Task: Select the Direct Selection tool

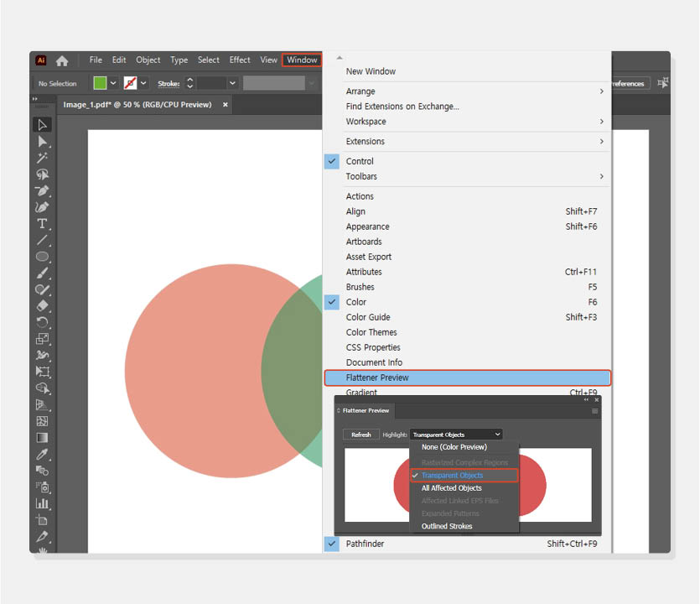Action: tap(43, 142)
